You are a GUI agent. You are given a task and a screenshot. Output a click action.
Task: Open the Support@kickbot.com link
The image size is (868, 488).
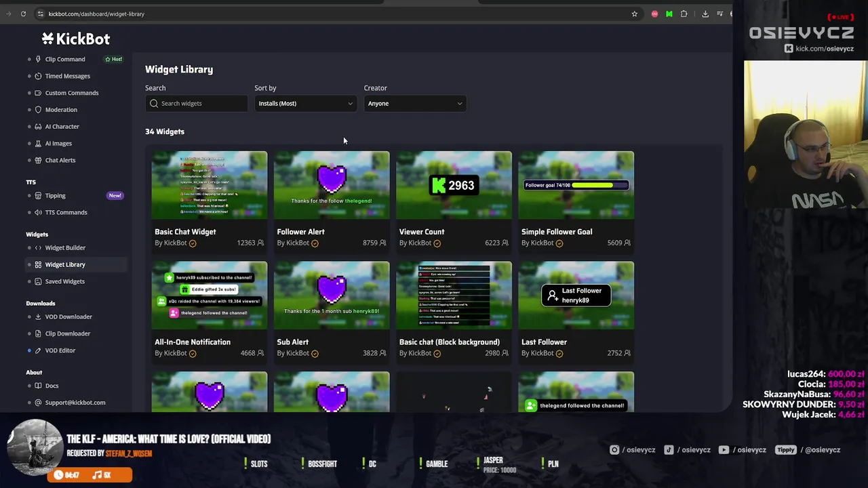pos(75,403)
